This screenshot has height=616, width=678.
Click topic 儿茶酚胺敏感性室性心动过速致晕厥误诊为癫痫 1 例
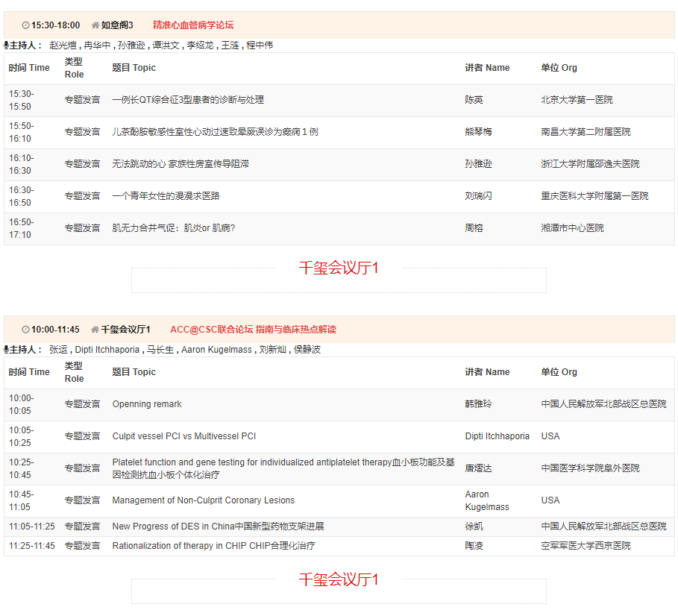click(215, 132)
